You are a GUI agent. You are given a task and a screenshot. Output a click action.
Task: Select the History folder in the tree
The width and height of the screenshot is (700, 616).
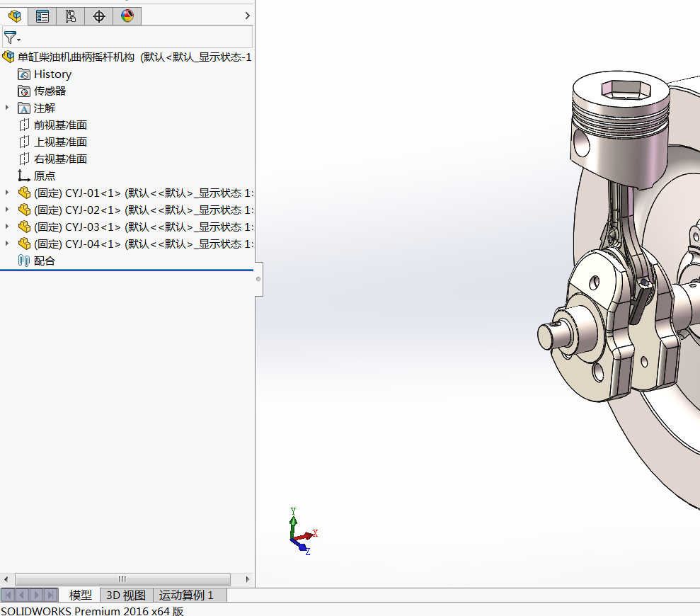[x=52, y=74]
